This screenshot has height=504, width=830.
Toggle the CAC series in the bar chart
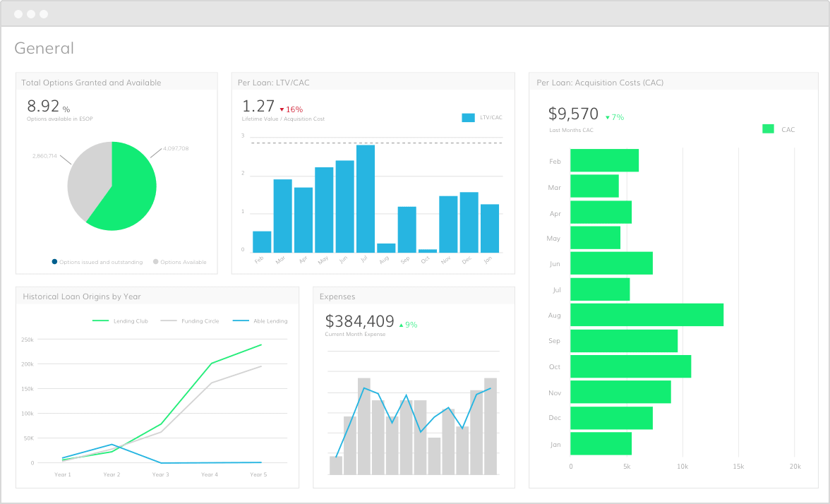pos(769,129)
